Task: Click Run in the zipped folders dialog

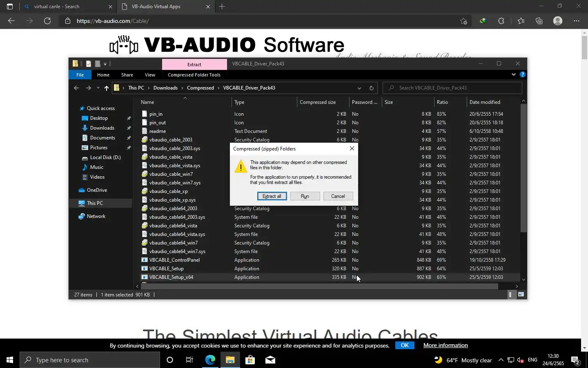Action: click(x=305, y=196)
